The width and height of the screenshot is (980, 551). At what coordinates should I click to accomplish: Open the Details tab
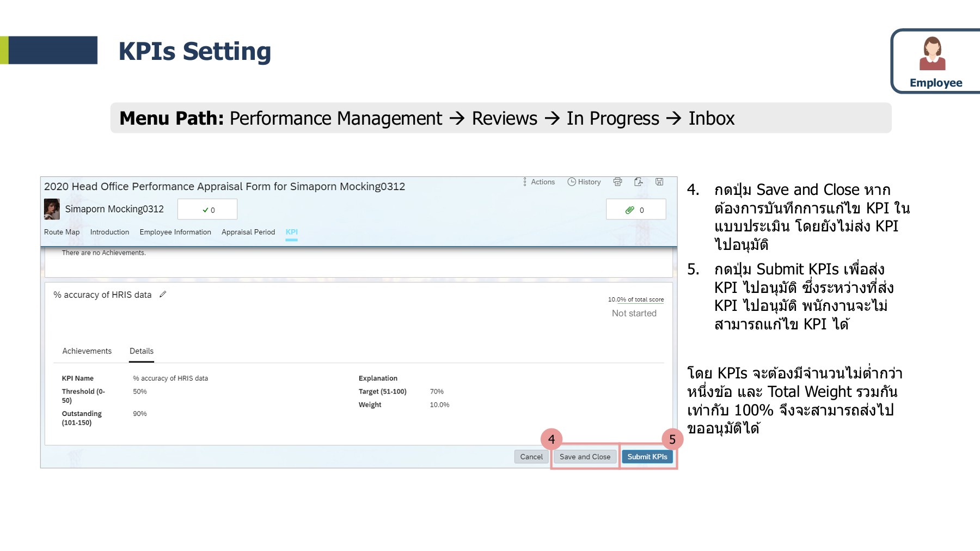(x=141, y=351)
